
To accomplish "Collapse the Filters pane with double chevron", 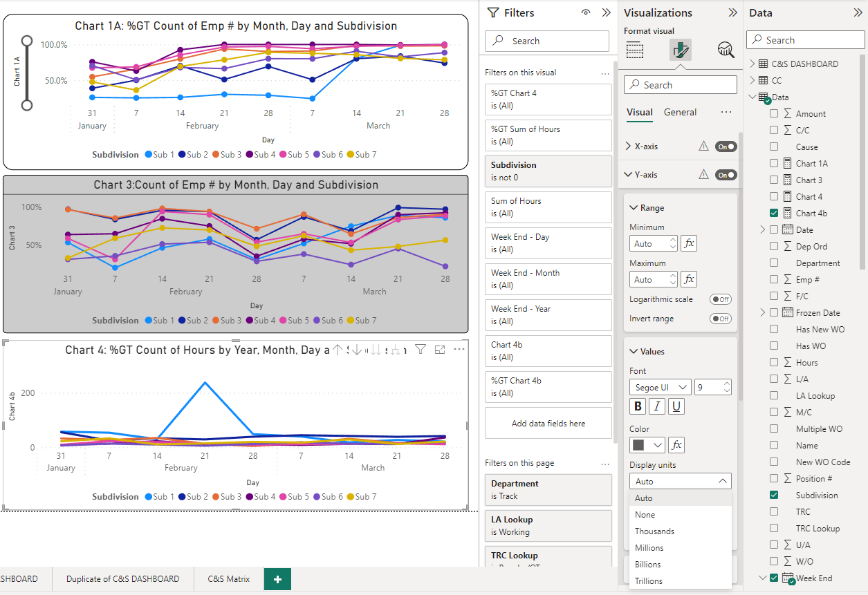I will pos(607,12).
